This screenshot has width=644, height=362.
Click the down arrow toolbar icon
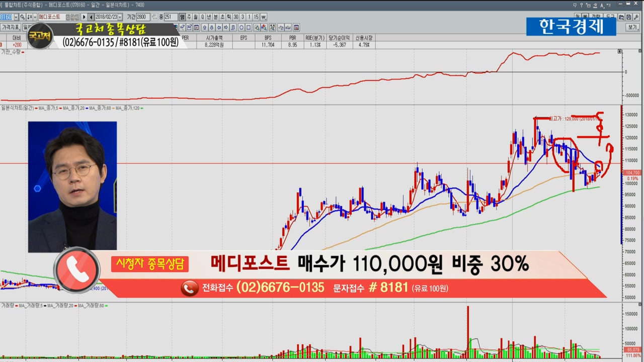click(212, 28)
